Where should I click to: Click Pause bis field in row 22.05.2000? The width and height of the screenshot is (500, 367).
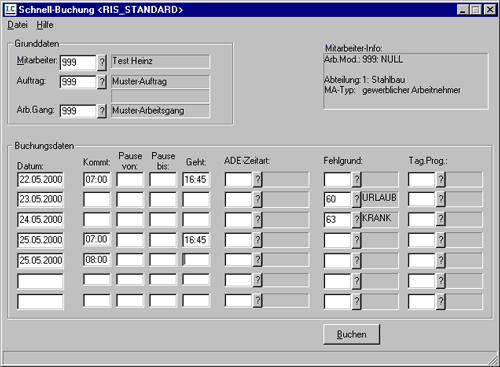[163, 180]
